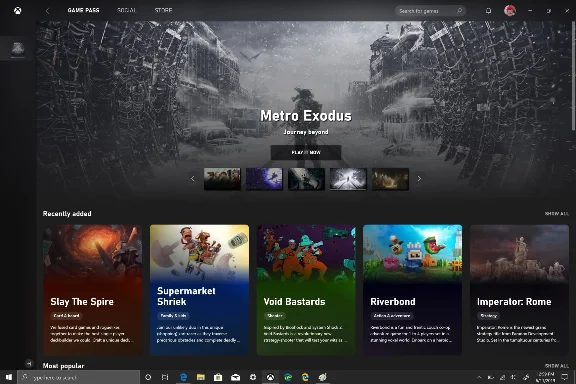This screenshot has height=384, width=576.
Task: Open the Mail app from the taskbar
Action: click(x=235, y=377)
